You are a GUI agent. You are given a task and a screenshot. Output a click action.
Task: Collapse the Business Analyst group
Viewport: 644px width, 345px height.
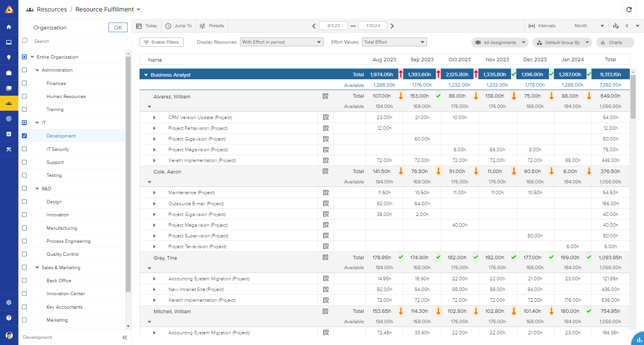[x=146, y=74]
